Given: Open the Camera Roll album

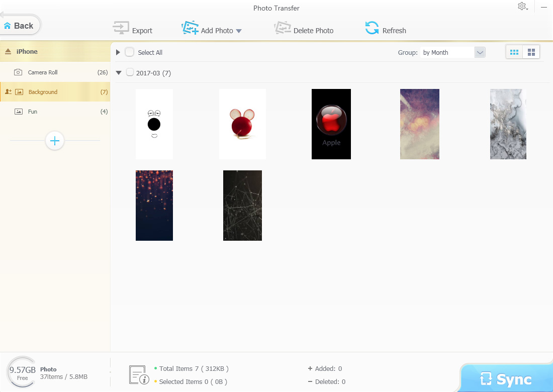Looking at the screenshot, I should (x=55, y=72).
